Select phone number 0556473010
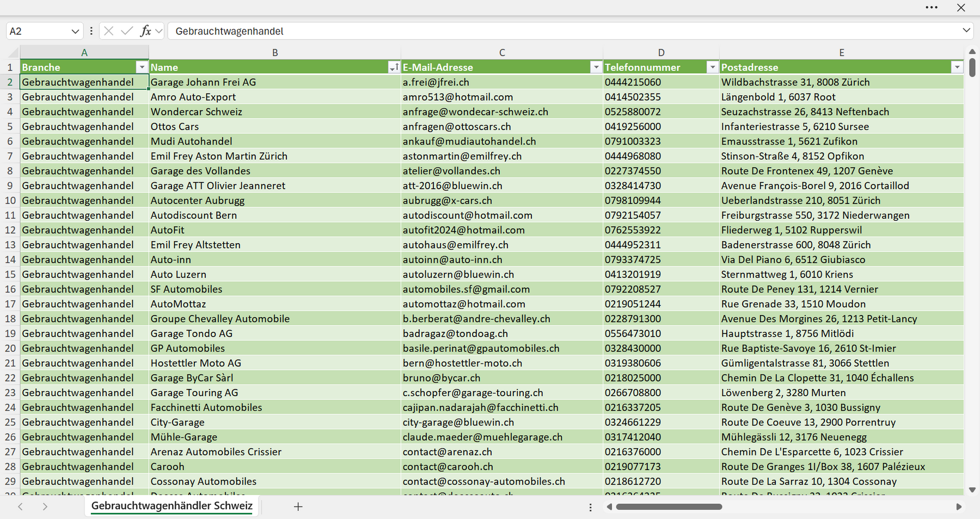Screen dimensions: 980x519 (x=661, y=333)
